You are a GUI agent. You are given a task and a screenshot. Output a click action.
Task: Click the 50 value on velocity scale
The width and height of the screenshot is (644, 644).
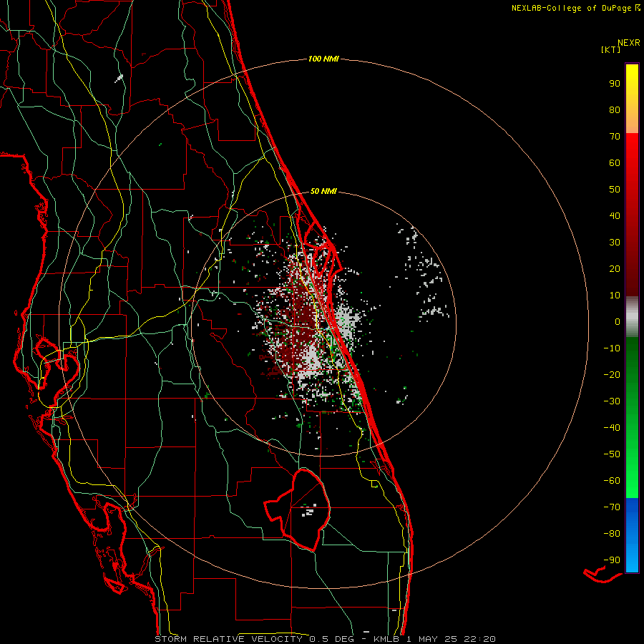click(615, 190)
